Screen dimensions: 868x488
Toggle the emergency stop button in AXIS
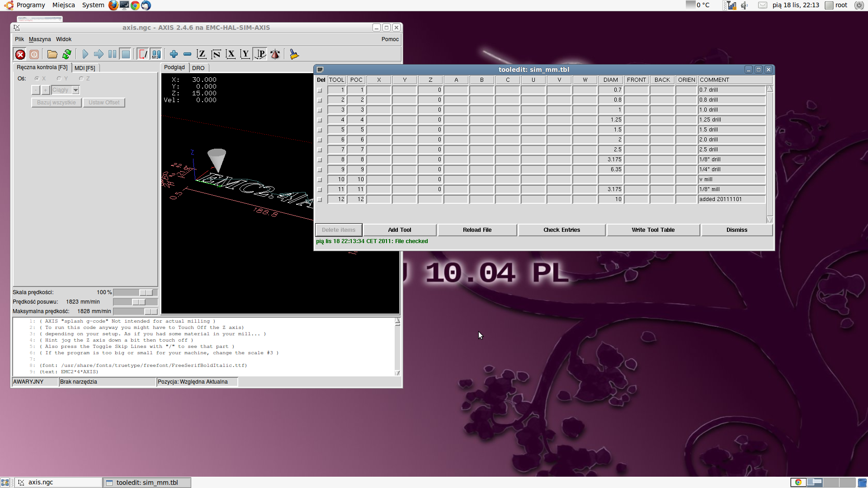click(x=20, y=54)
